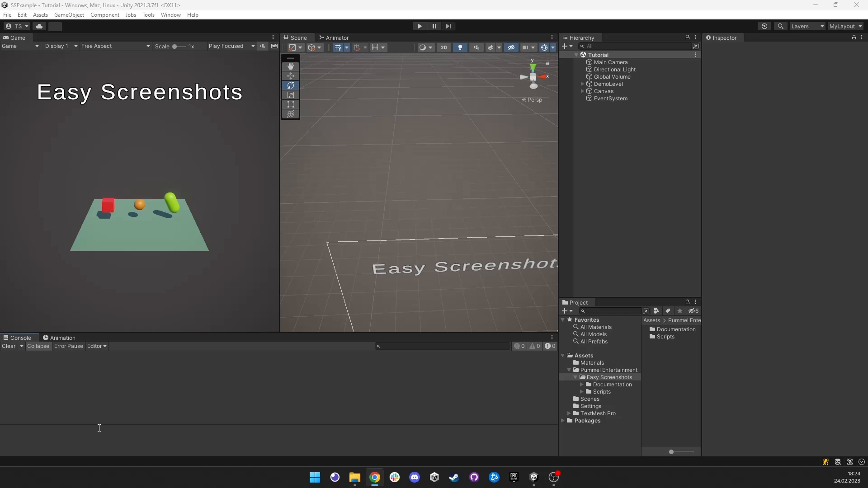
Task: Switch to the Animator tab
Action: [334, 38]
